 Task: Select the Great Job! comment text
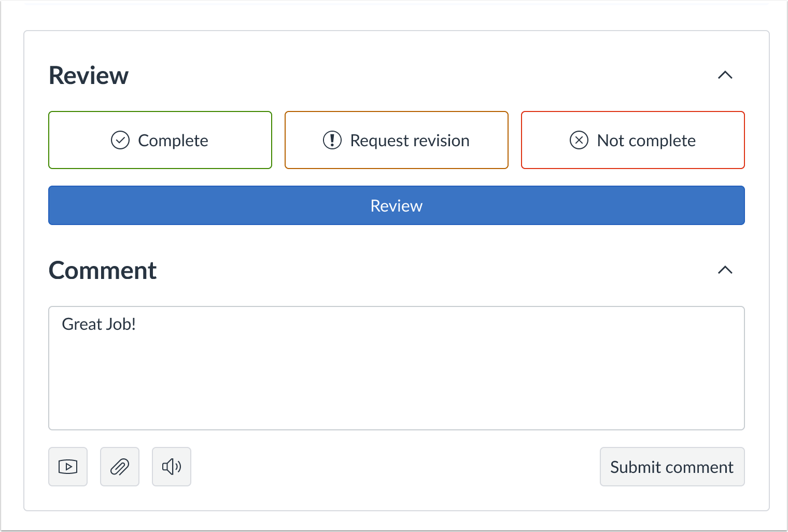[98, 324]
